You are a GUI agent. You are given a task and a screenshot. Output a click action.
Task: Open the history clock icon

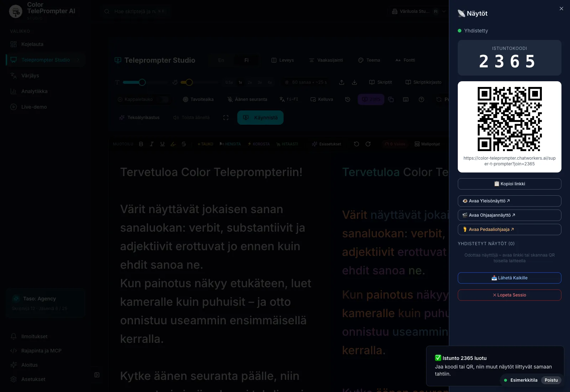point(348,99)
